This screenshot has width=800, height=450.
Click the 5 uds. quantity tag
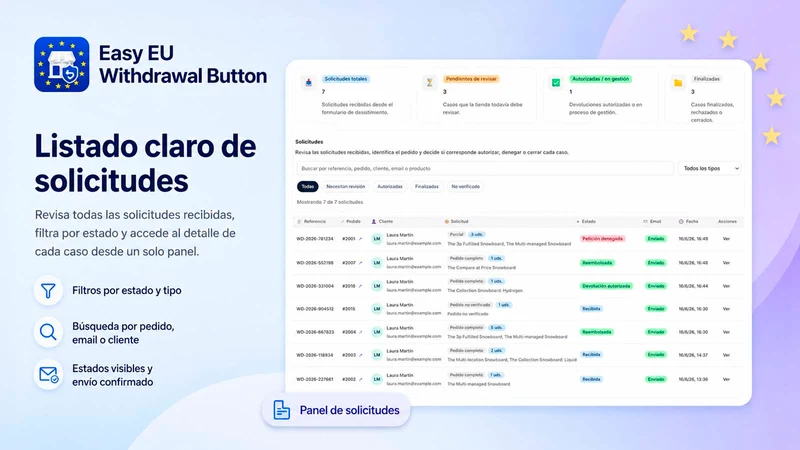[x=496, y=328]
